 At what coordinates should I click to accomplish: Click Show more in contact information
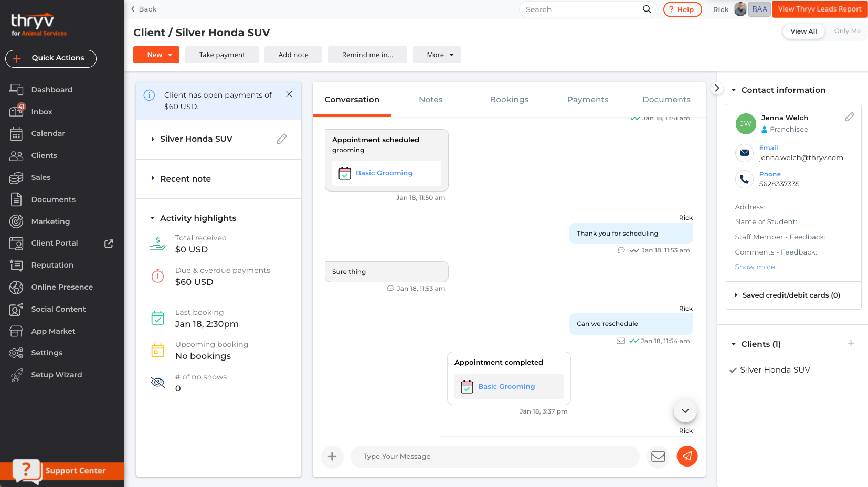click(x=755, y=267)
